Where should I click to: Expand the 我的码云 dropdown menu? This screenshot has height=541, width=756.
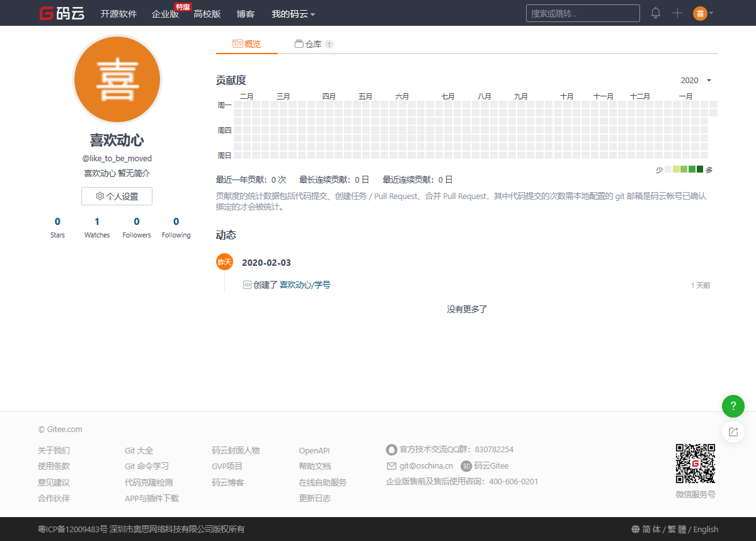click(293, 14)
